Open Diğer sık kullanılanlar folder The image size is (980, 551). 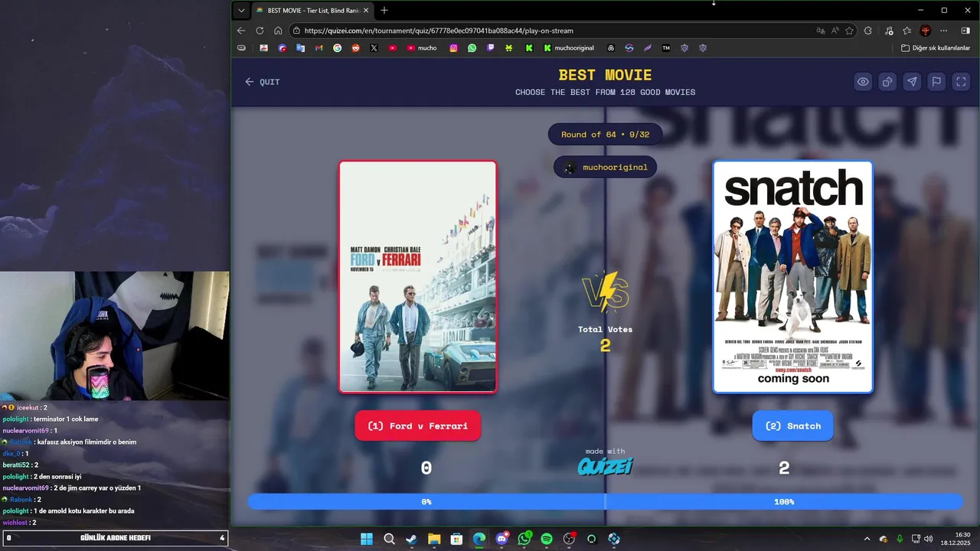click(x=936, y=47)
